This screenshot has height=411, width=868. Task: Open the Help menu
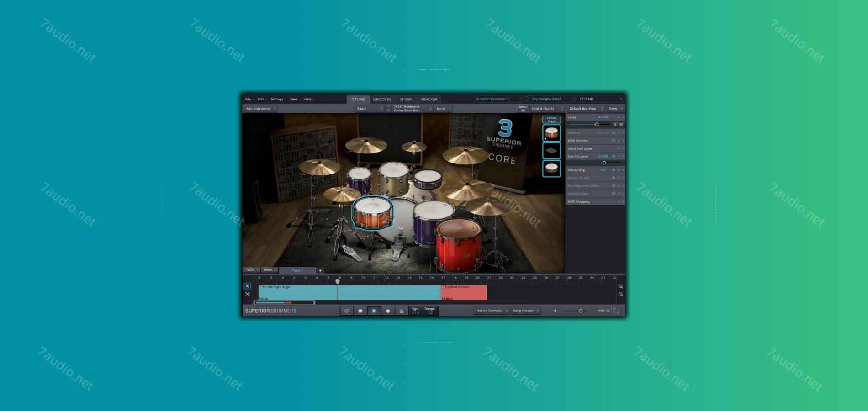[309, 99]
